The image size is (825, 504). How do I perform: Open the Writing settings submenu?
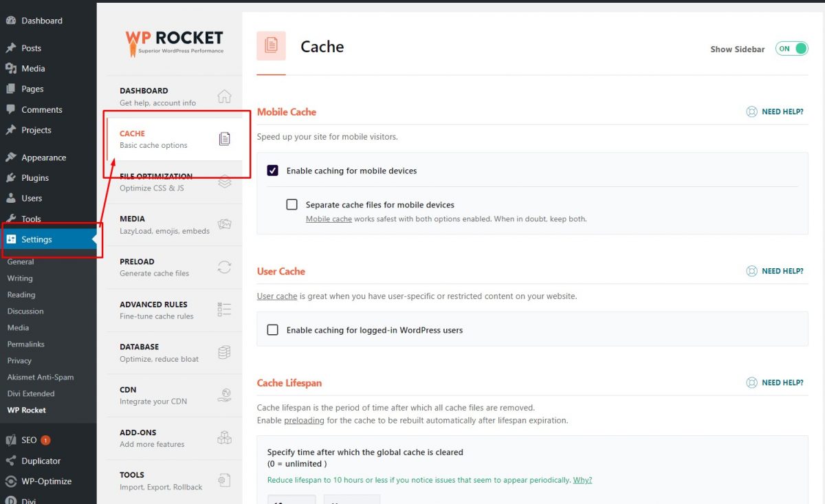(x=20, y=278)
